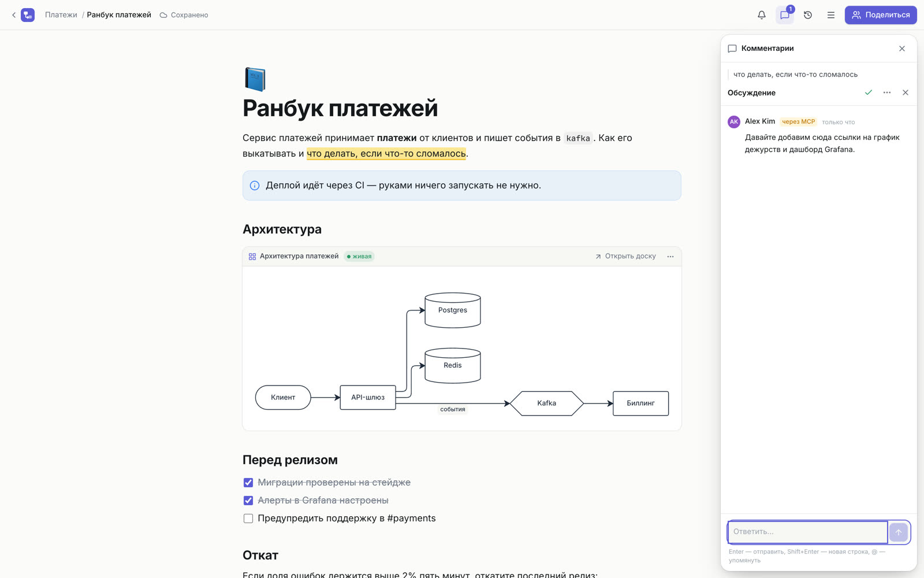Screen dimensions: 924x578
Task: Resolve the discussion with the checkmark icon
Action: 869,92
